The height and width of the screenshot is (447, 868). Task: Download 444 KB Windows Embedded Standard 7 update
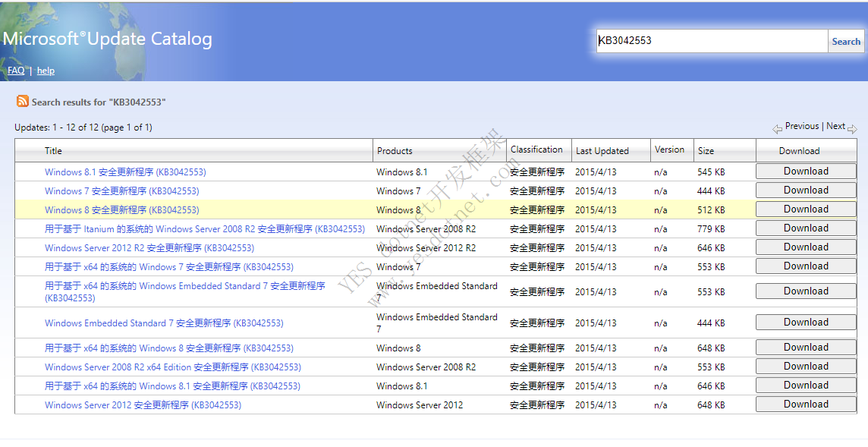pos(806,323)
